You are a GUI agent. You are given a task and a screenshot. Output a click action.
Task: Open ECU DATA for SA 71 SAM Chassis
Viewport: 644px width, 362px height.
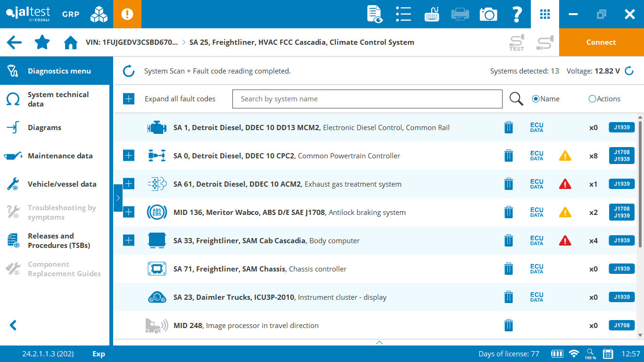point(537,269)
